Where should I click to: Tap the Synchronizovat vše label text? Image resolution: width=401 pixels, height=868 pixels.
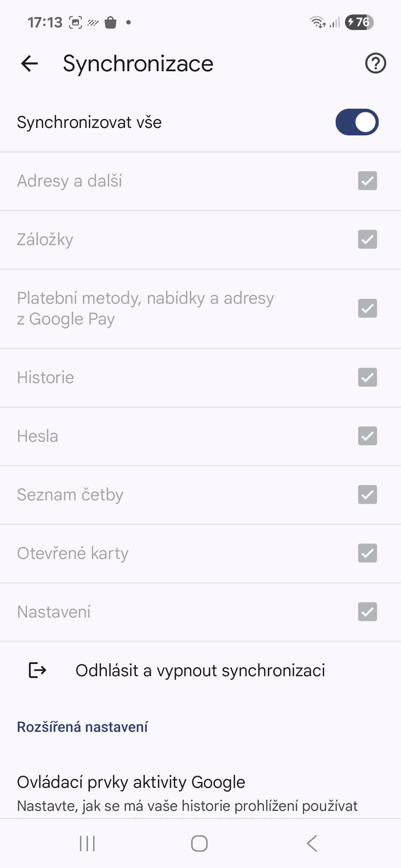pos(89,122)
